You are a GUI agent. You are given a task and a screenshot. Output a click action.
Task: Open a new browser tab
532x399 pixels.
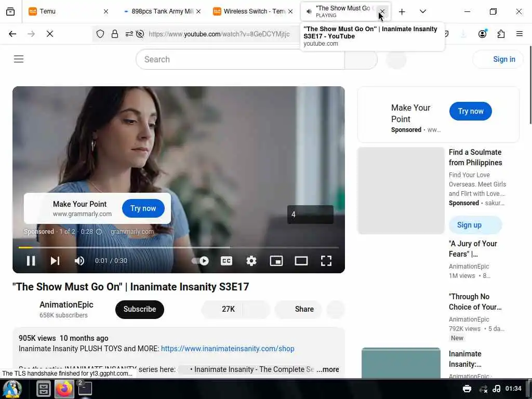[402, 11]
